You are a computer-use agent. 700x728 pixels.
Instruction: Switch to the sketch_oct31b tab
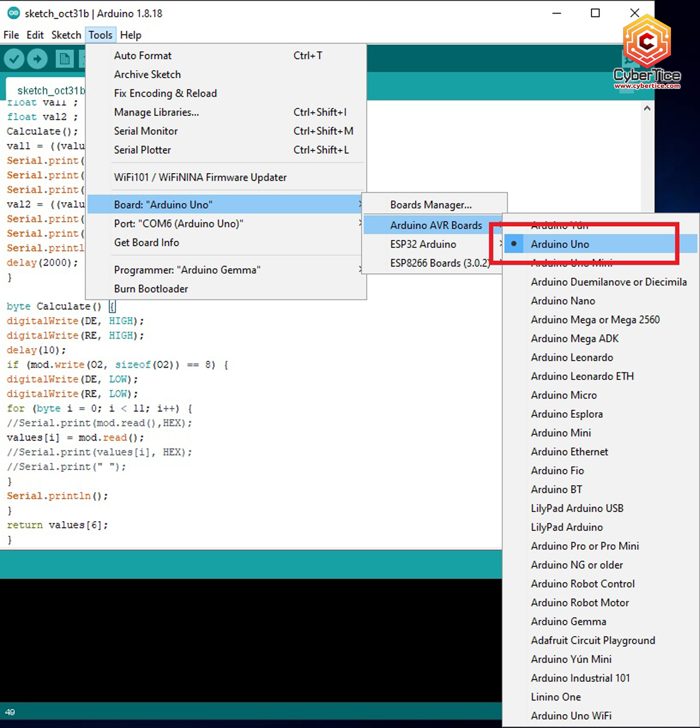pyautogui.click(x=51, y=90)
